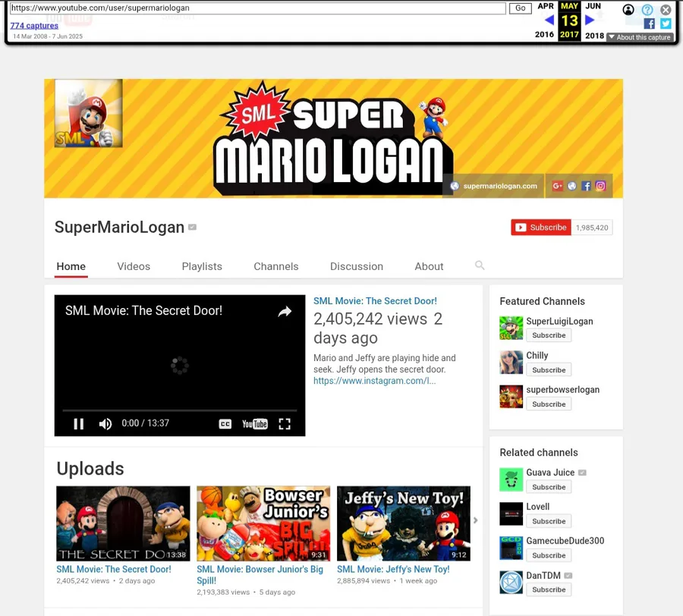The width and height of the screenshot is (683, 616).
Task: Open the Google Plus banner icon
Action: pos(557,186)
